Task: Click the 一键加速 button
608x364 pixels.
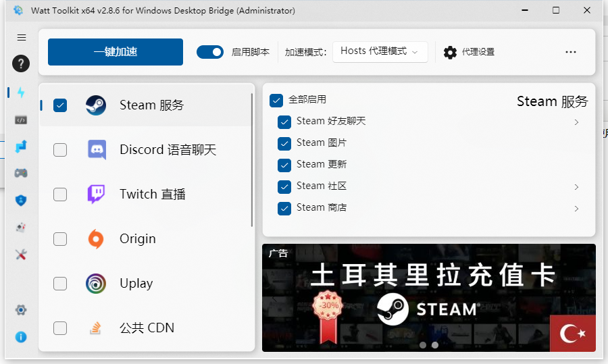Action: (x=116, y=52)
